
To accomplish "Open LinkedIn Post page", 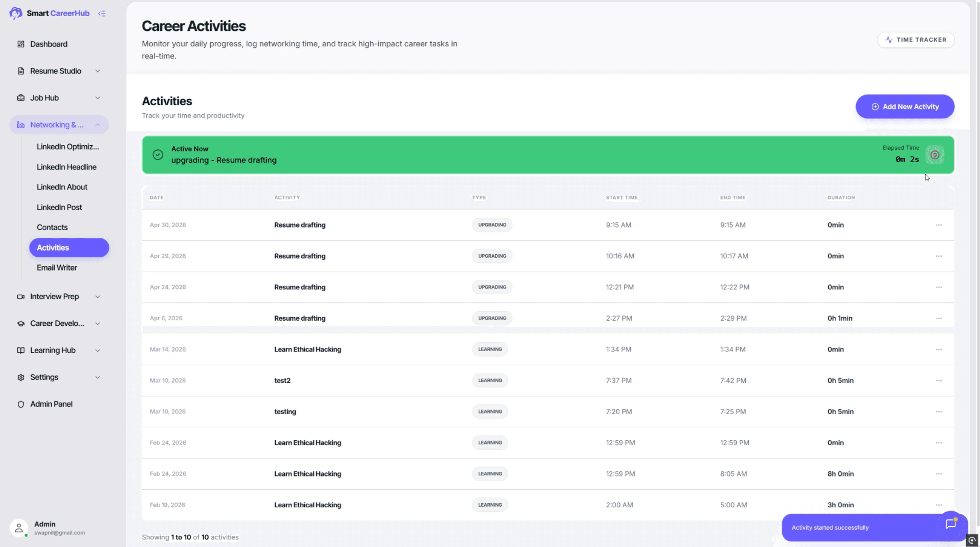I will (60, 207).
